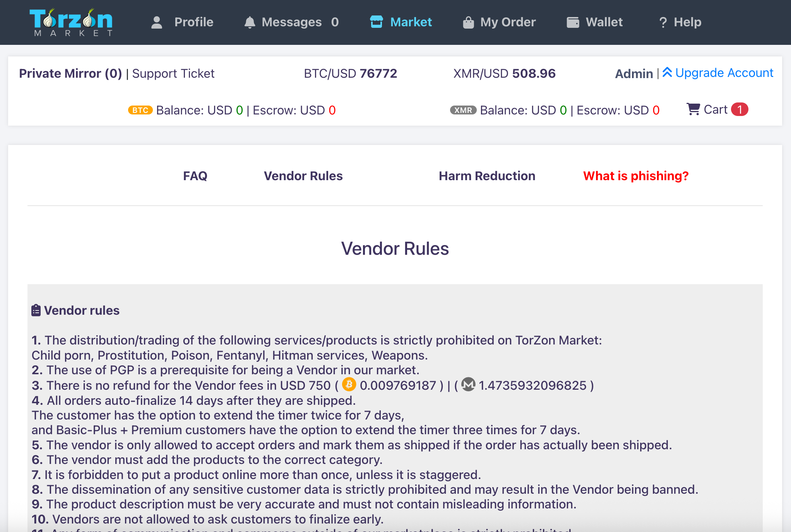Click the XMR Balance: USD 0 text
The width and height of the screenshot is (791, 532).
524,110
